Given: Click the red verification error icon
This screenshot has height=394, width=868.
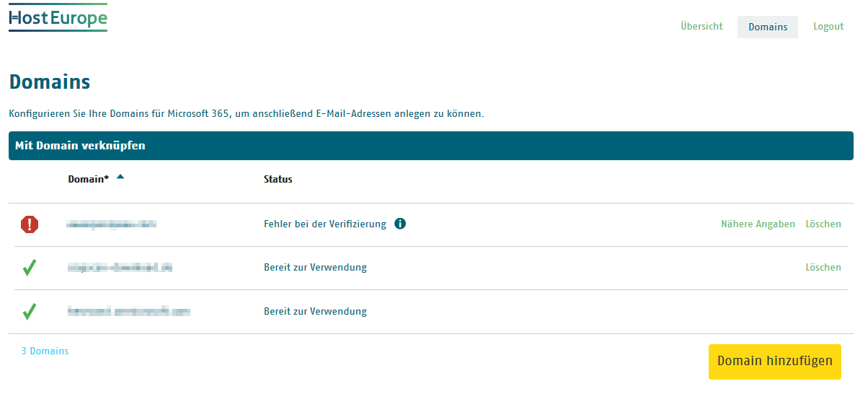Looking at the screenshot, I should point(30,224).
